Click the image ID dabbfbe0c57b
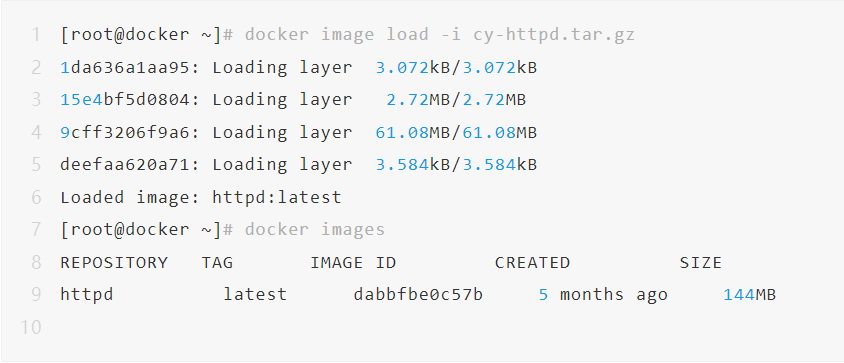Viewport: 844px width, 363px height. click(x=418, y=295)
